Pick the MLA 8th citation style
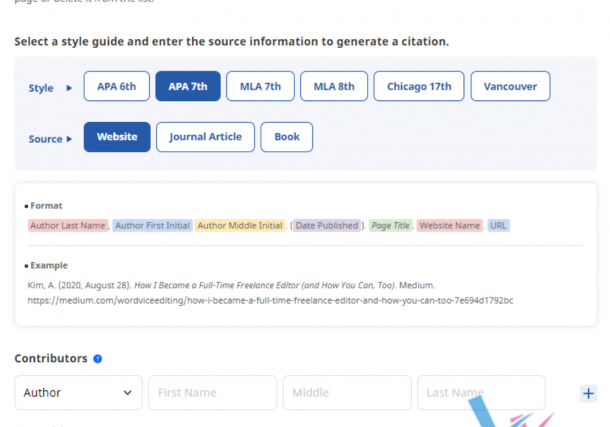 (333, 87)
